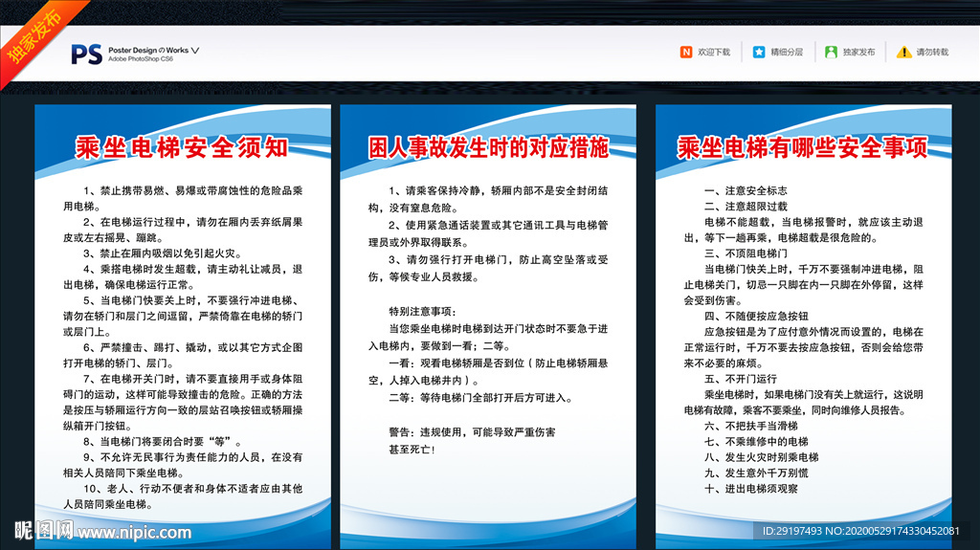Viewport: 980px width, 550px height.
Task: Click rule 8 当电梯门将要闭合时要"等"
Action: pyautogui.click(x=163, y=441)
